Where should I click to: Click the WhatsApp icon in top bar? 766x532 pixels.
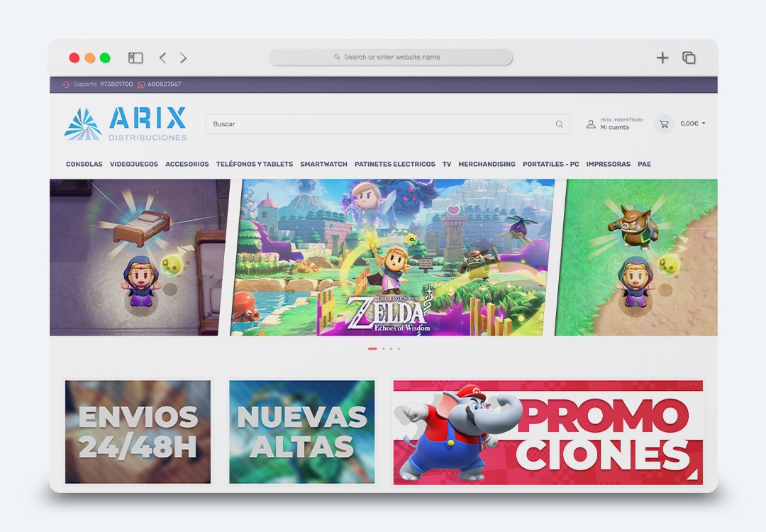141,84
